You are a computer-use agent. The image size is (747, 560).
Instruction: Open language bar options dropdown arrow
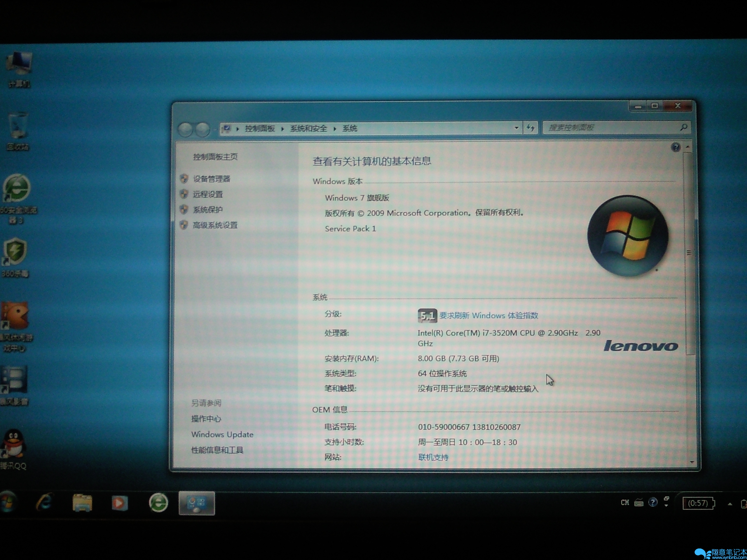coord(666,506)
